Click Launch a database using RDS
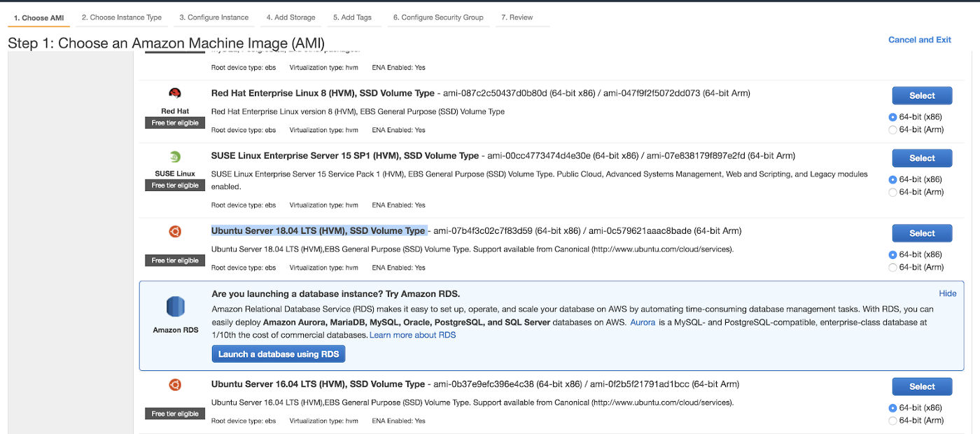The height and width of the screenshot is (434, 980). [279, 354]
